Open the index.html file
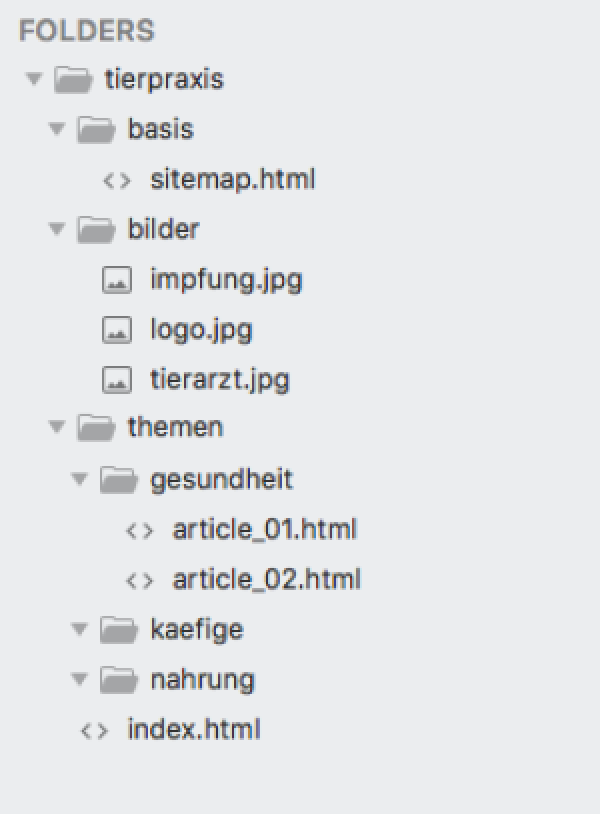The height and width of the screenshot is (814, 600). 193,730
